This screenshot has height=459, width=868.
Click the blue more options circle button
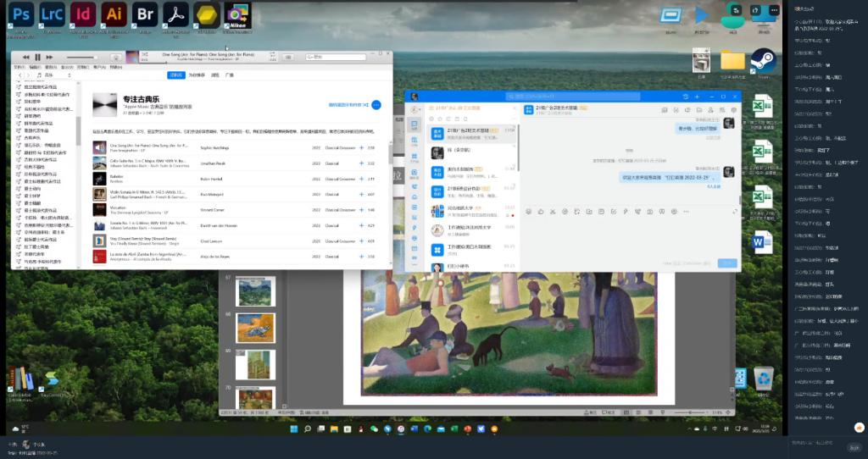[x=376, y=105]
